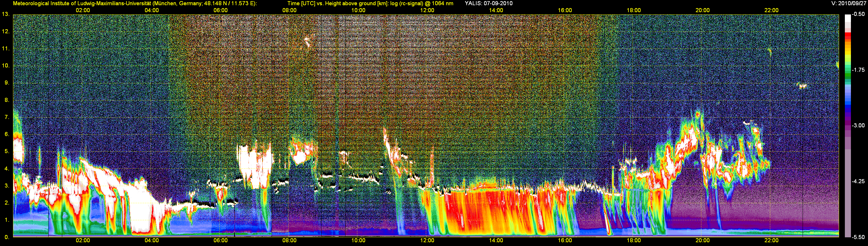Click the -1.75 value on the color scale
Image resolution: width=868 pixels, height=246 pixels.
(858, 70)
